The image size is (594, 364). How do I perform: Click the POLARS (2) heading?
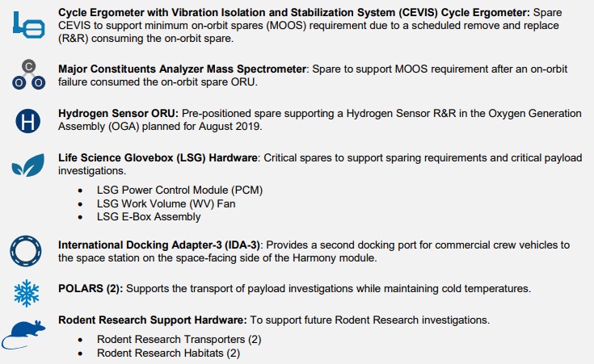pos(91,289)
